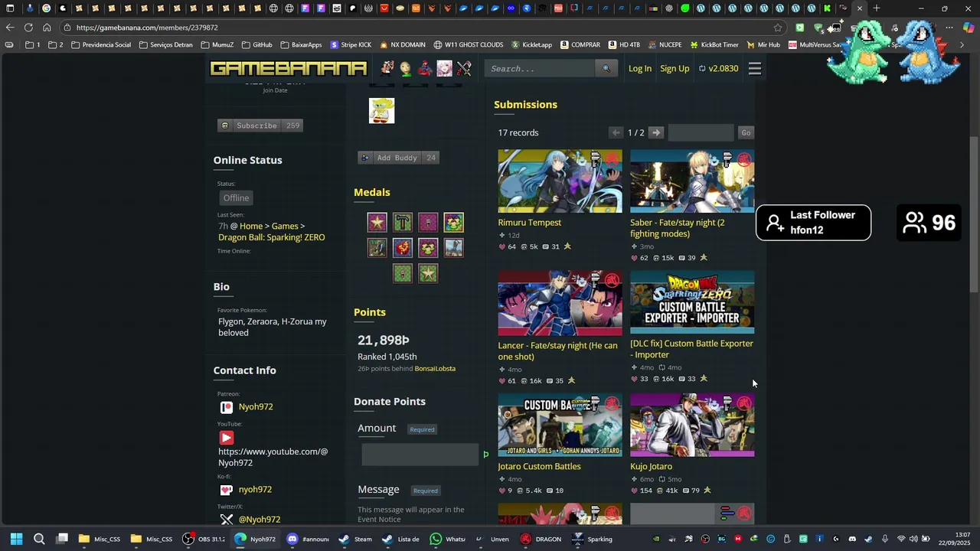Open the KickBot Timer bookmark

(x=714, y=45)
